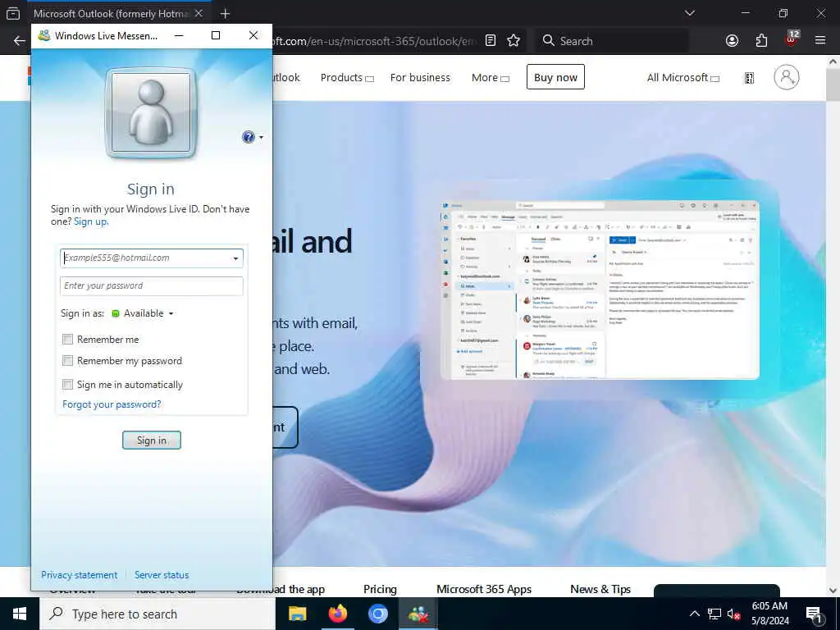The height and width of the screenshot is (630, 840).
Task: Expand the More menu on Microsoft page
Action: coord(490,78)
